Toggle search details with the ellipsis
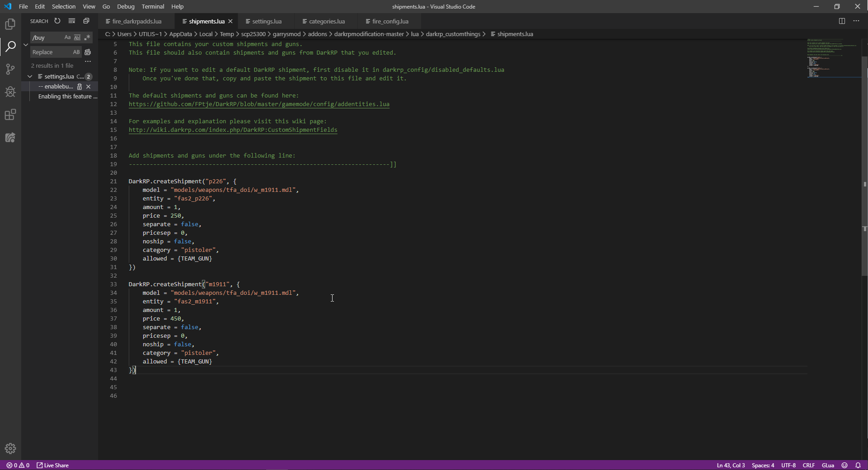This screenshot has height=470, width=868. coord(88,61)
